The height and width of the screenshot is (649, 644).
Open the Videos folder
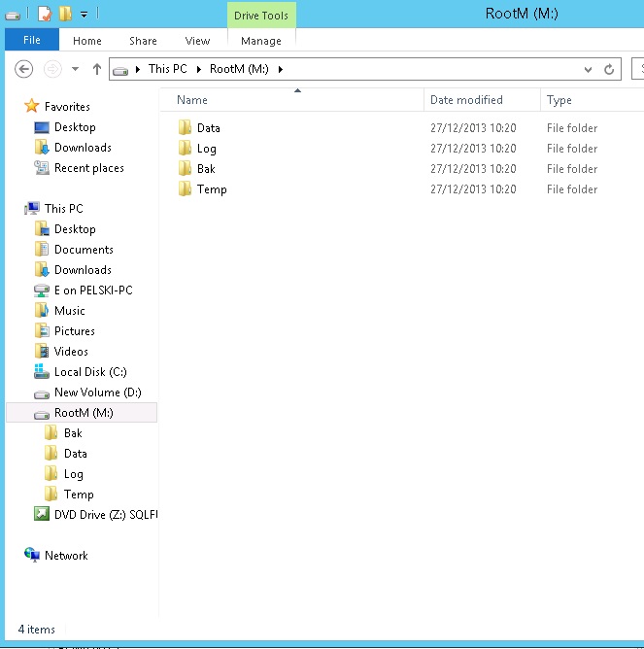pos(71,352)
